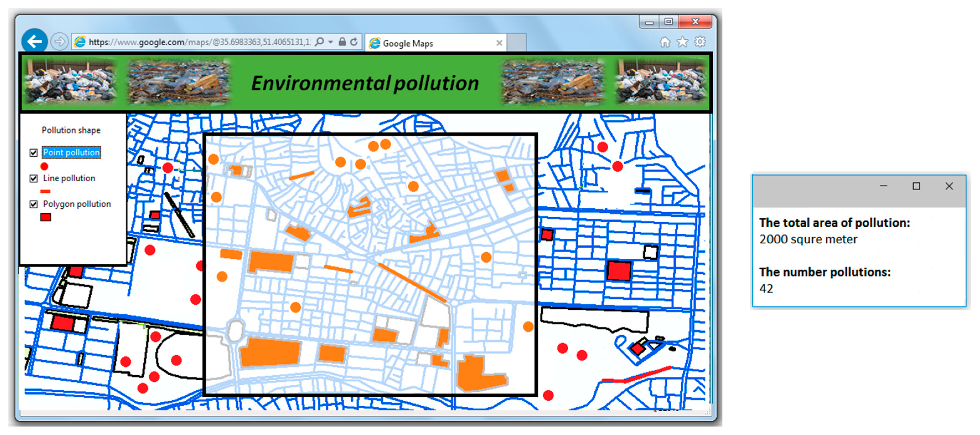
Task: Select the Google Maps browser tab
Action: tap(418, 43)
